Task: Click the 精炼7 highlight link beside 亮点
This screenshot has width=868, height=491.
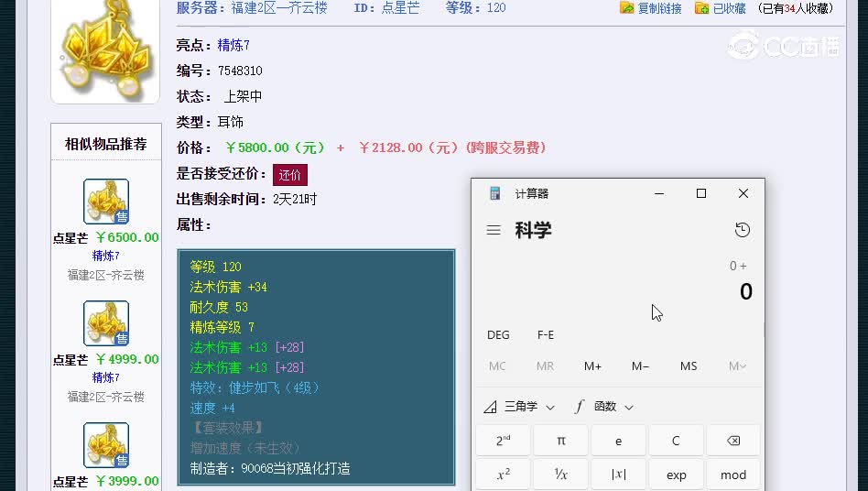Action: [x=233, y=46]
